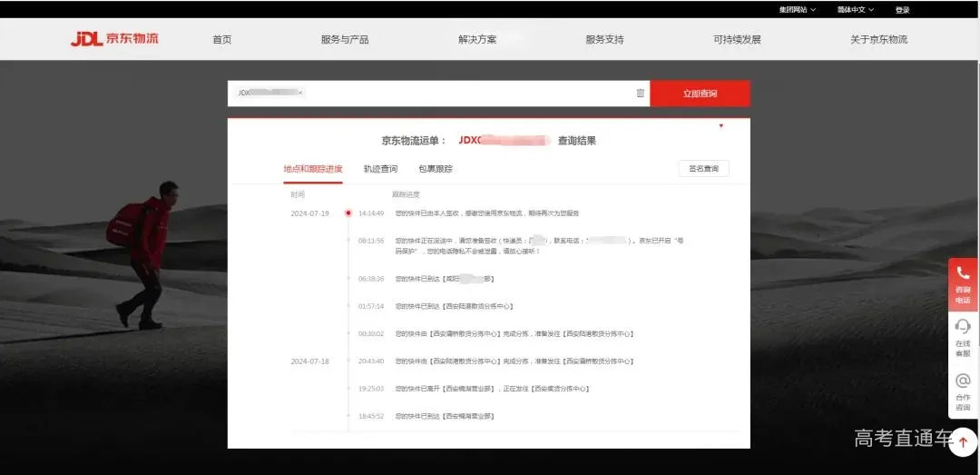Switch to the 地点和跟踪进度 tab
Image resolution: width=980 pixels, height=475 pixels.
tap(313, 169)
